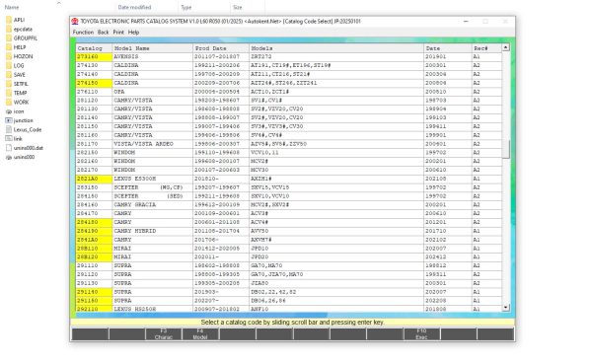Screen dimensions: 592x364
Task: Sort Explorer files by Name column
Action: [x=12, y=7]
